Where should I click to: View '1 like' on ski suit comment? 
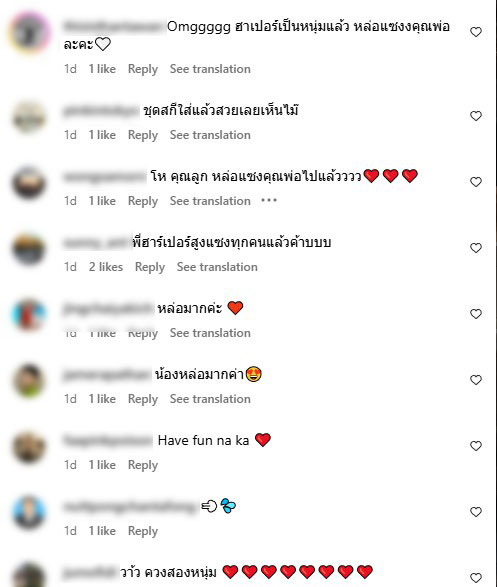pos(102,135)
